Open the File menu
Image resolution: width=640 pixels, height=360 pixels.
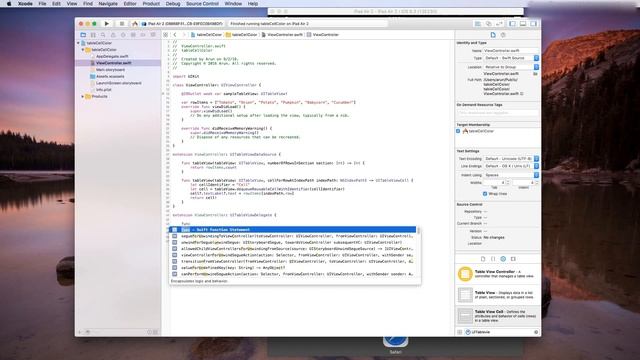pyautogui.click(x=42, y=4)
